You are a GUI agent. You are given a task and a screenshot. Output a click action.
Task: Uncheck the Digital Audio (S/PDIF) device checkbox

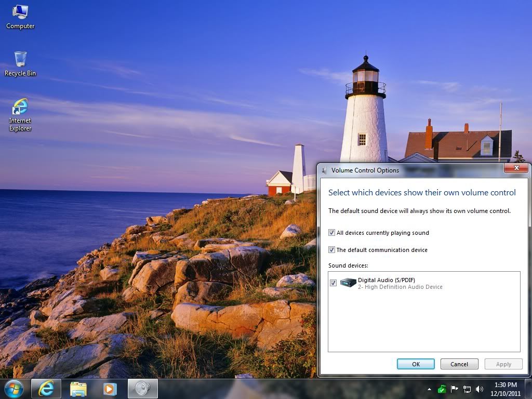333,283
